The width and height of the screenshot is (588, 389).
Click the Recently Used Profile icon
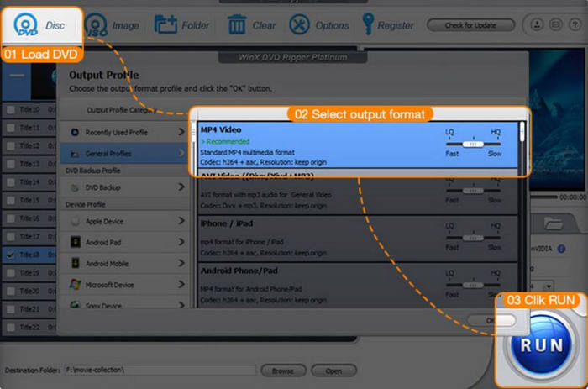coord(75,132)
